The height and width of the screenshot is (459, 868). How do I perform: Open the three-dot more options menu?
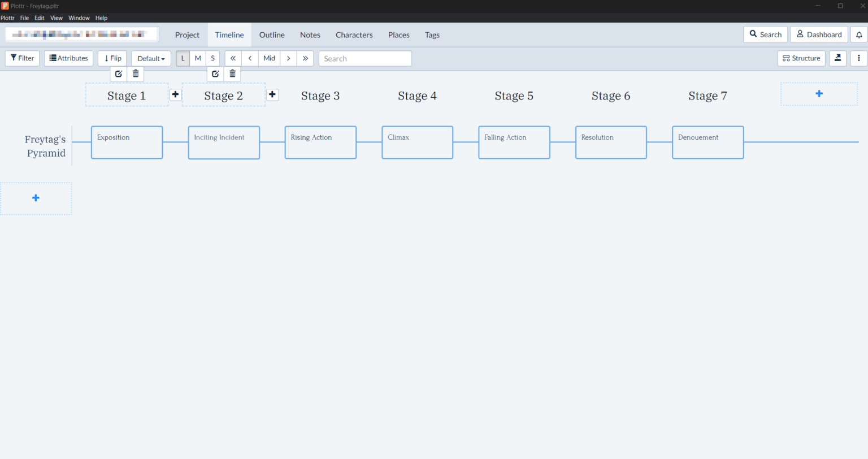[858, 58]
